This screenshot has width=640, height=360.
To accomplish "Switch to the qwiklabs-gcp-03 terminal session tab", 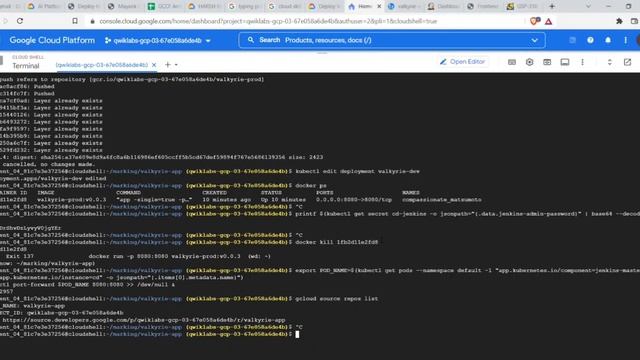I will (102, 65).
